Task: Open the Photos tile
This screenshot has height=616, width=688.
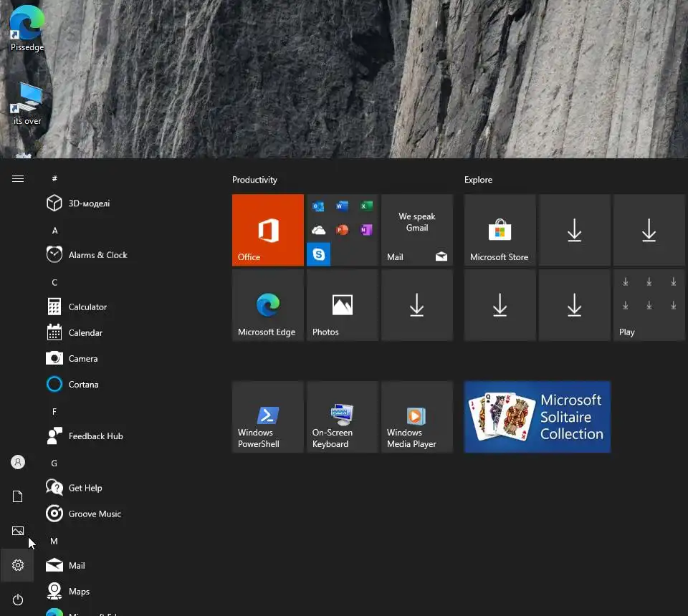Action: [x=343, y=305]
